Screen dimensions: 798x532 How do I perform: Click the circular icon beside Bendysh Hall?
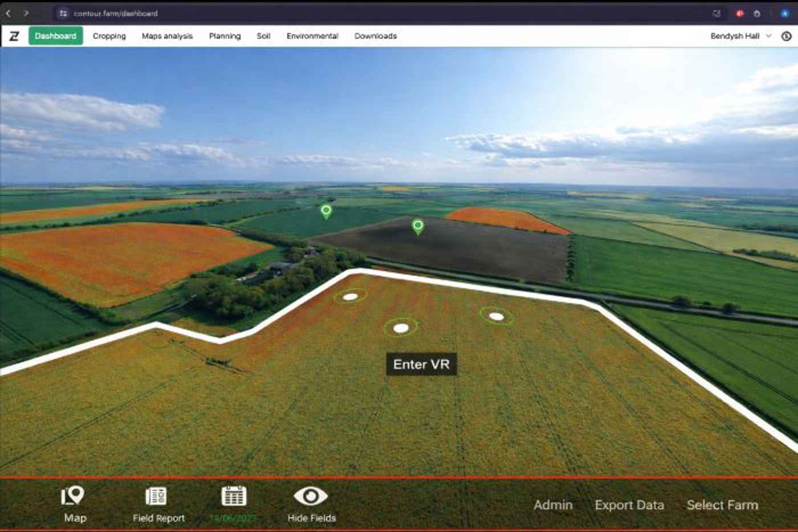click(787, 36)
